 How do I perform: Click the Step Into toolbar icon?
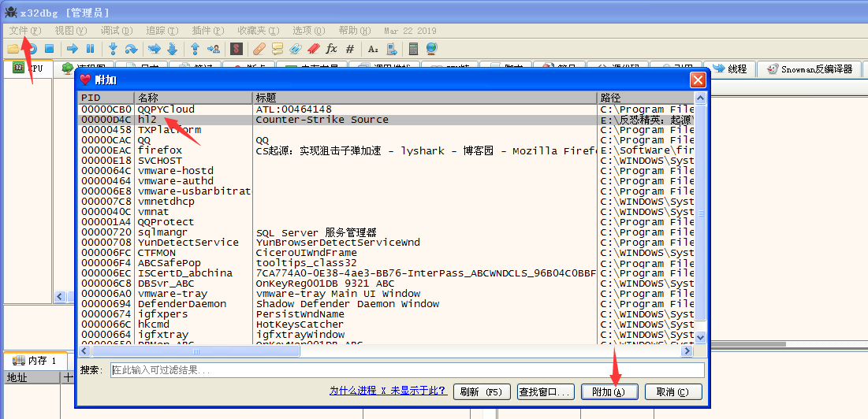point(113,49)
